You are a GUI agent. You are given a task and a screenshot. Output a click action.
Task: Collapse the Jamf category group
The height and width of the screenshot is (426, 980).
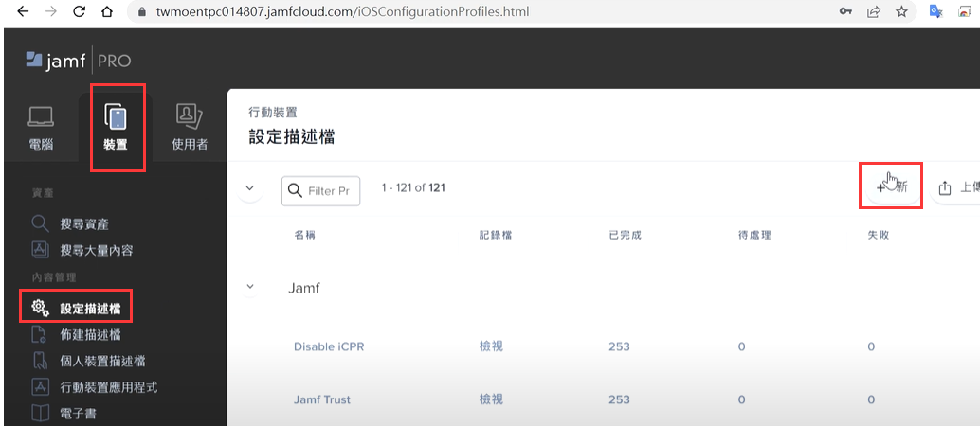click(250, 287)
